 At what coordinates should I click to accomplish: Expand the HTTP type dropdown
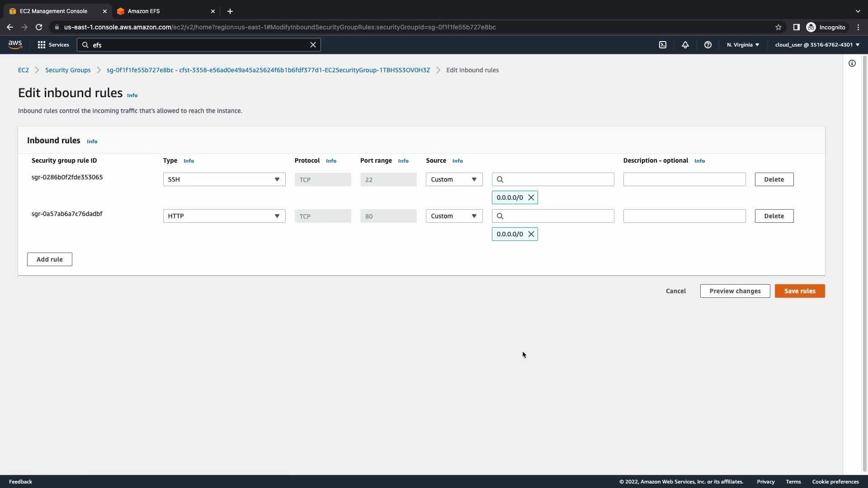click(x=224, y=216)
